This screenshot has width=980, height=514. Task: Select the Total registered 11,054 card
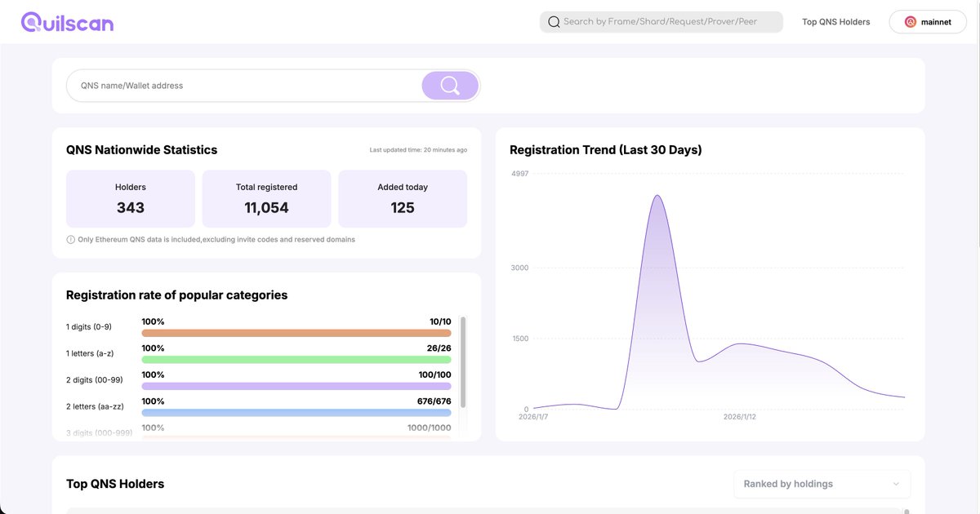coord(266,199)
